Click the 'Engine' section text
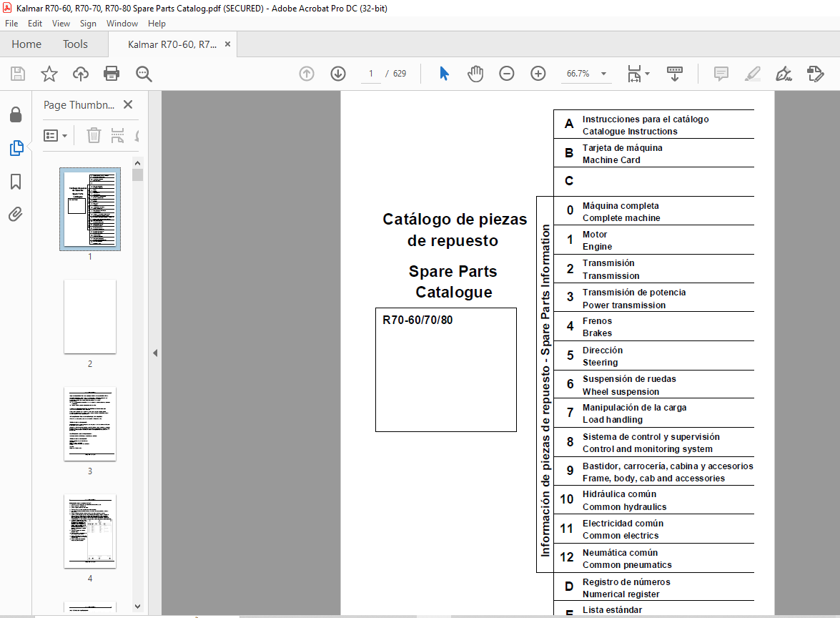Image resolution: width=840 pixels, height=618 pixels. point(597,247)
